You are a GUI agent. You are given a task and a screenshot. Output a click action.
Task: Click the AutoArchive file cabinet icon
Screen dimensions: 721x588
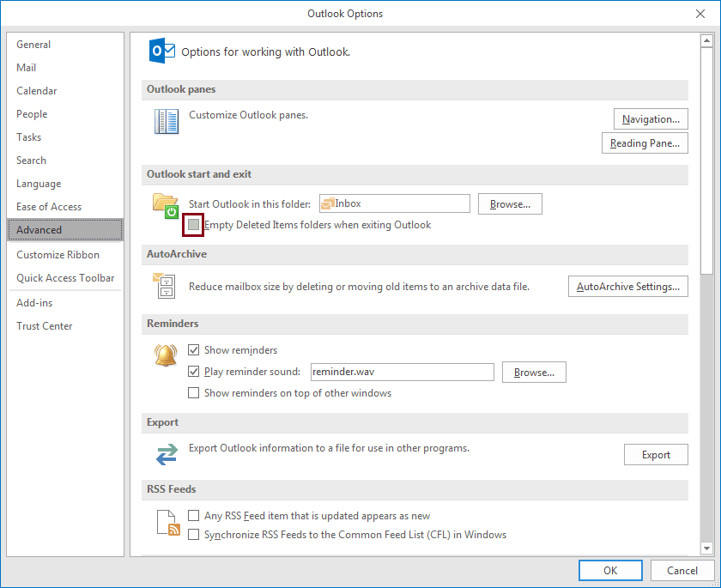(x=164, y=285)
